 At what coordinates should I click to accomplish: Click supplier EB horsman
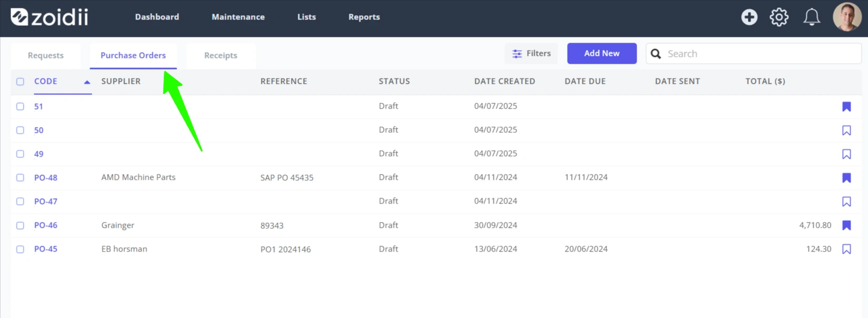(124, 249)
